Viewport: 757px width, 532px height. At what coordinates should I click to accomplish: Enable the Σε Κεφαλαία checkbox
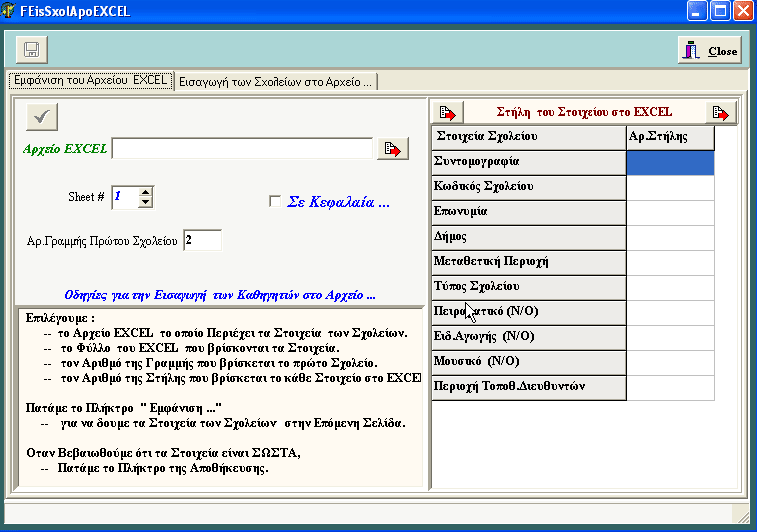[275, 201]
